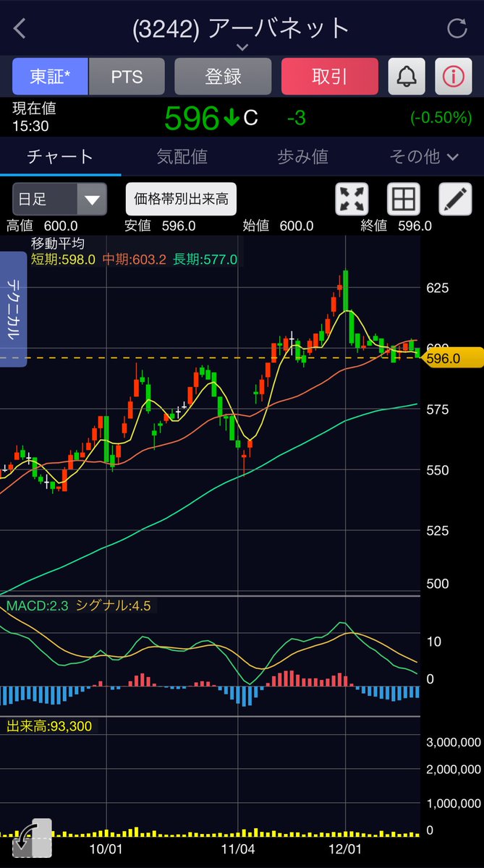Tap the (3242) アーバネット title
Image resolution: width=484 pixels, height=868 pixels.
tap(241, 28)
